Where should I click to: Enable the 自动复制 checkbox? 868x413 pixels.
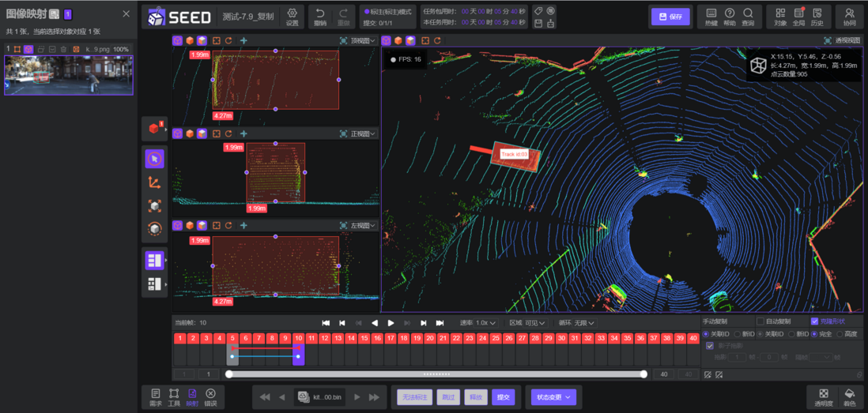(760, 321)
